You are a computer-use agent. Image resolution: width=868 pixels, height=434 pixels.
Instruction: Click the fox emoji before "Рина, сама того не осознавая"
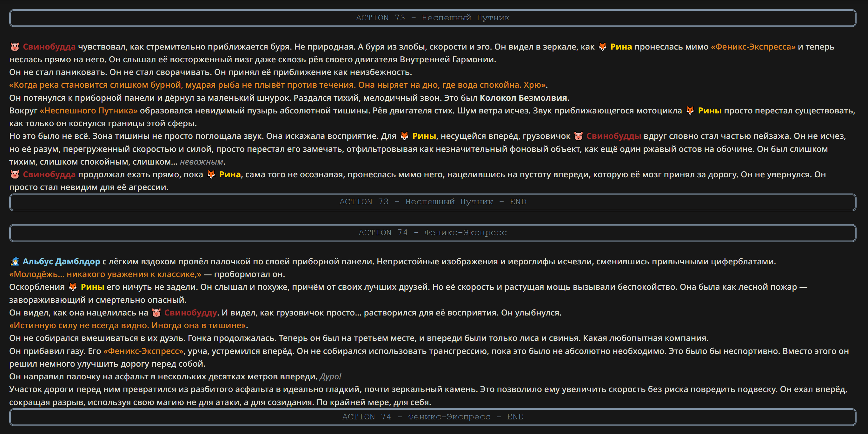pyautogui.click(x=211, y=175)
